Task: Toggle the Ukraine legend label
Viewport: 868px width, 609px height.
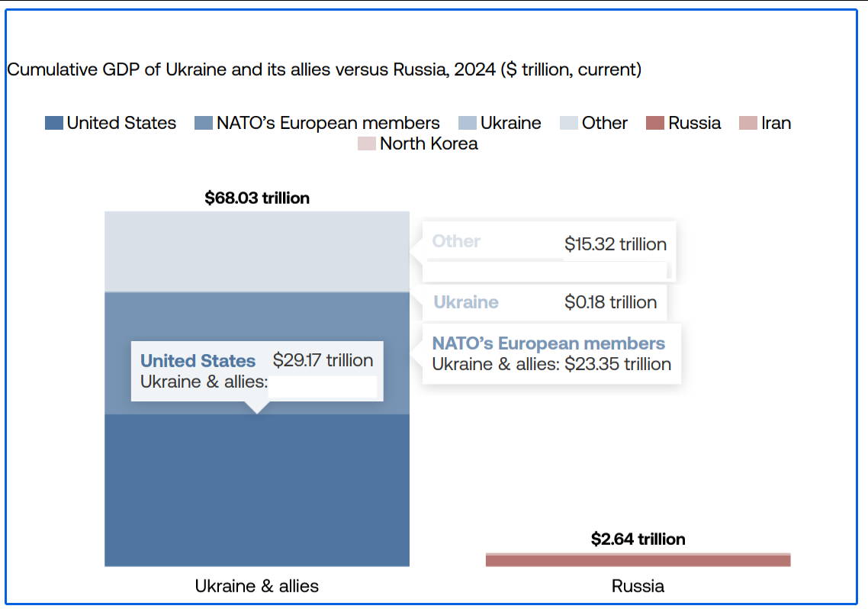Action: tap(510, 123)
